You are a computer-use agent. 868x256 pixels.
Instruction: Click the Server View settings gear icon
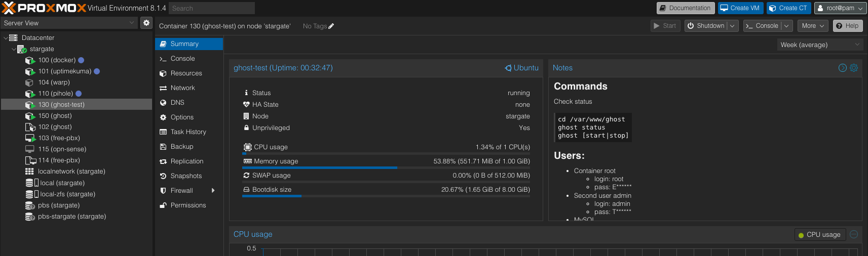pos(146,23)
